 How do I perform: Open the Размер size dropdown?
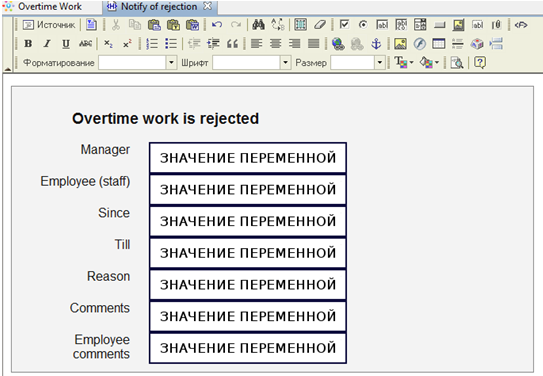(x=380, y=63)
